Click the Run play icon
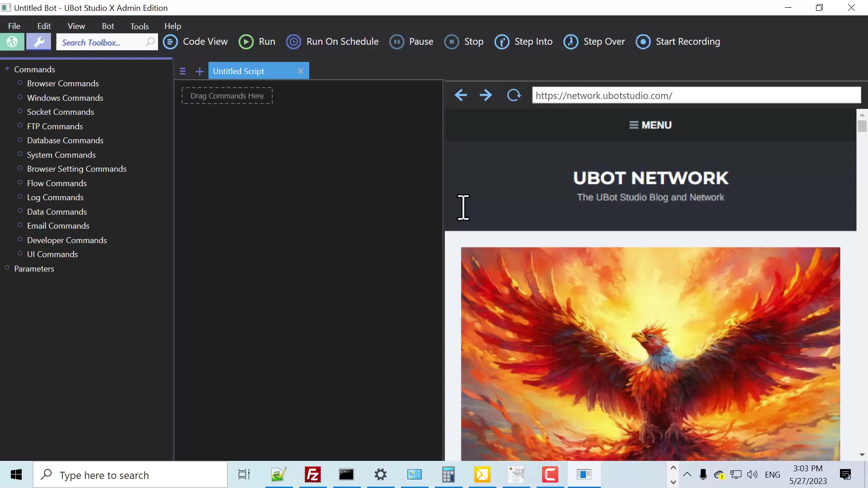The image size is (868, 488). coord(246,42)
